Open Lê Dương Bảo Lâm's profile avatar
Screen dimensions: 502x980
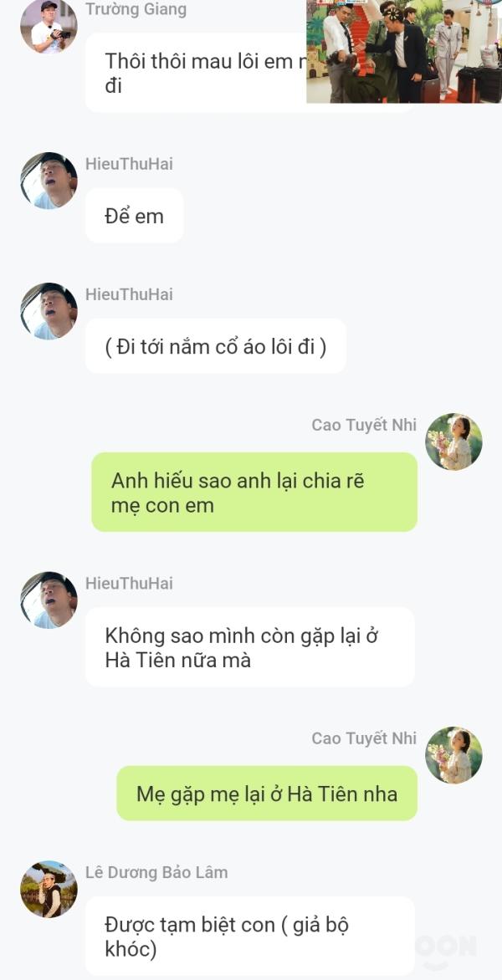click(x=49, y=890)
